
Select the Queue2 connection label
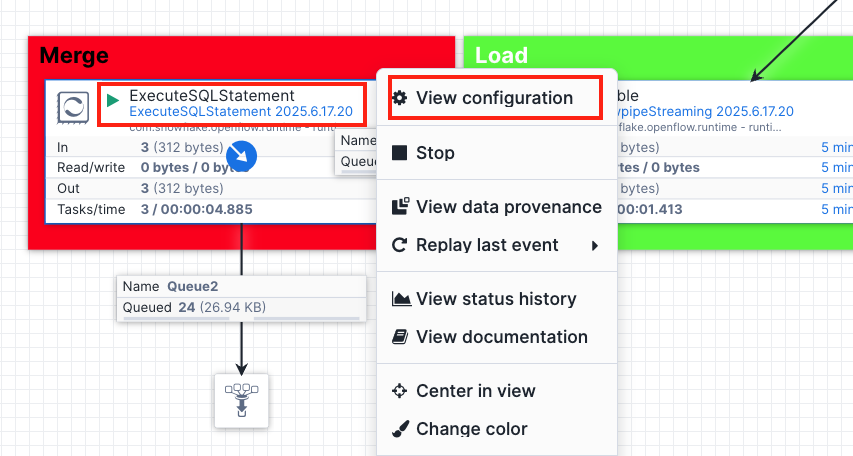click(x=192, y=287)
